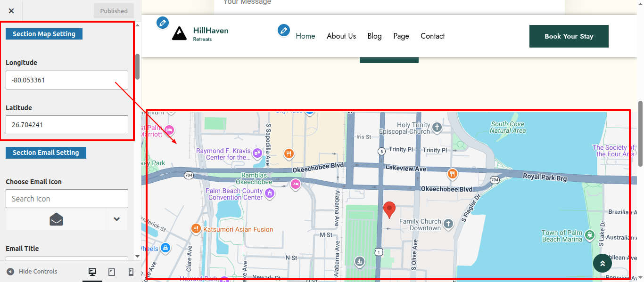Edit the logo using the pencil icon

[162, 23]
